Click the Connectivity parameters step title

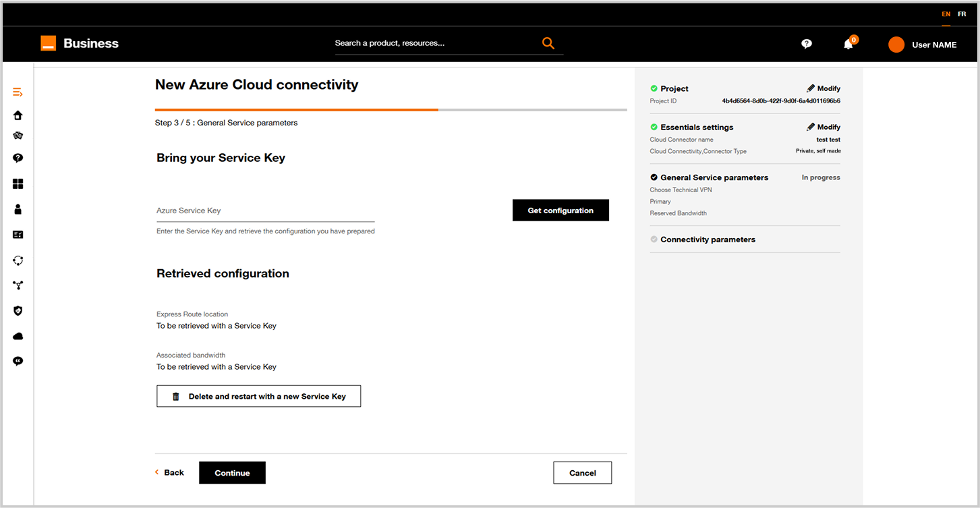pyautogui.click(x=708, y=239)
